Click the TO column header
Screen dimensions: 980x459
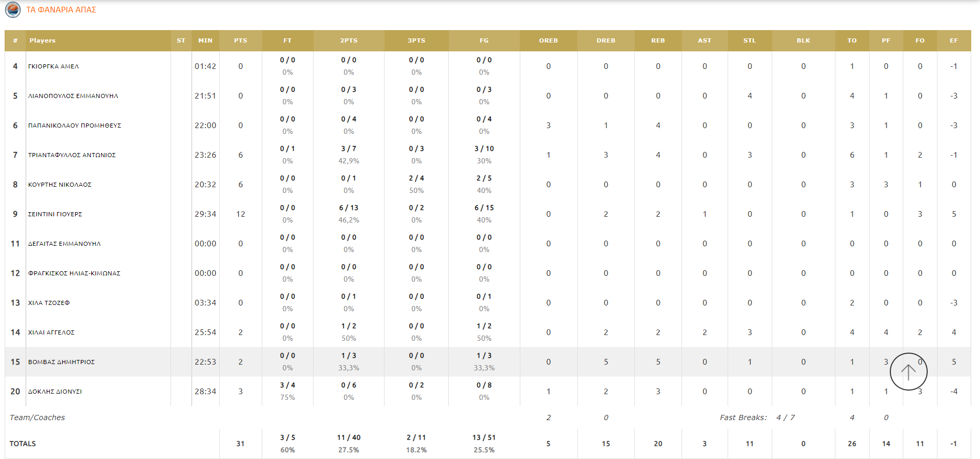tap(852, 40)
